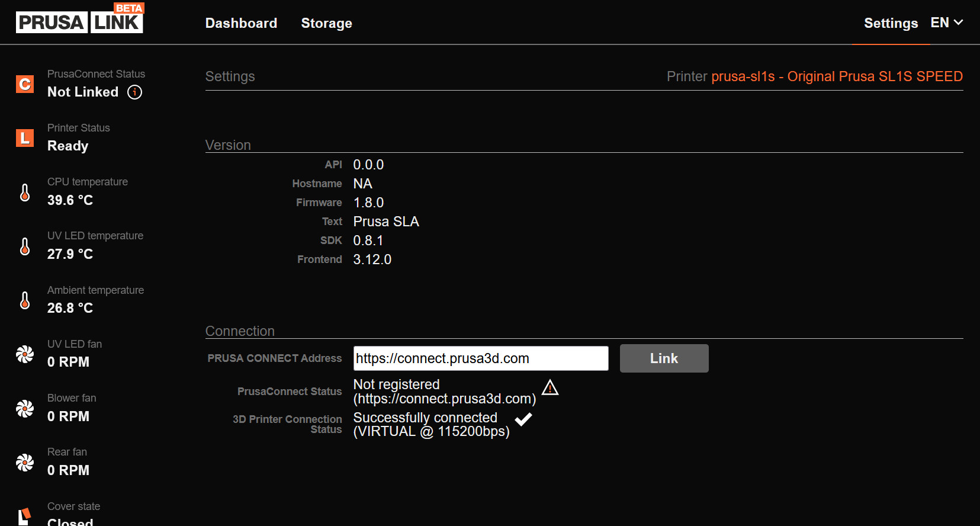The width and height of the screenshot is (980, 526).
Task: Click the Hostname value NA
Action: point(363,184)
